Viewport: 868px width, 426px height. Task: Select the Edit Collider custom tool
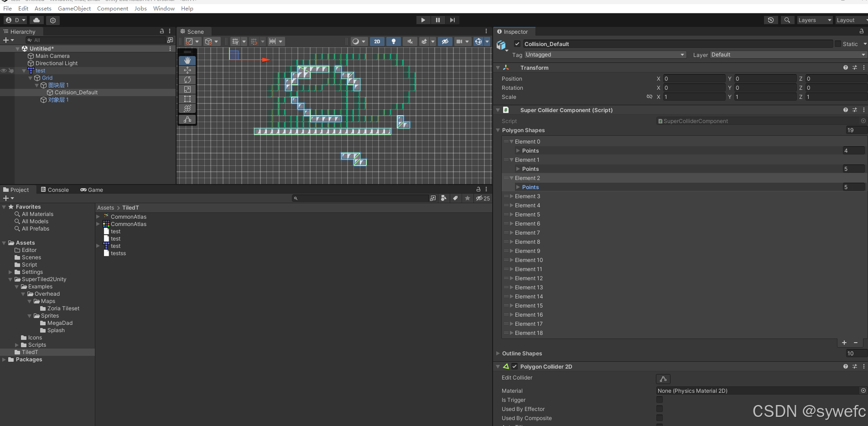[187, 119]
